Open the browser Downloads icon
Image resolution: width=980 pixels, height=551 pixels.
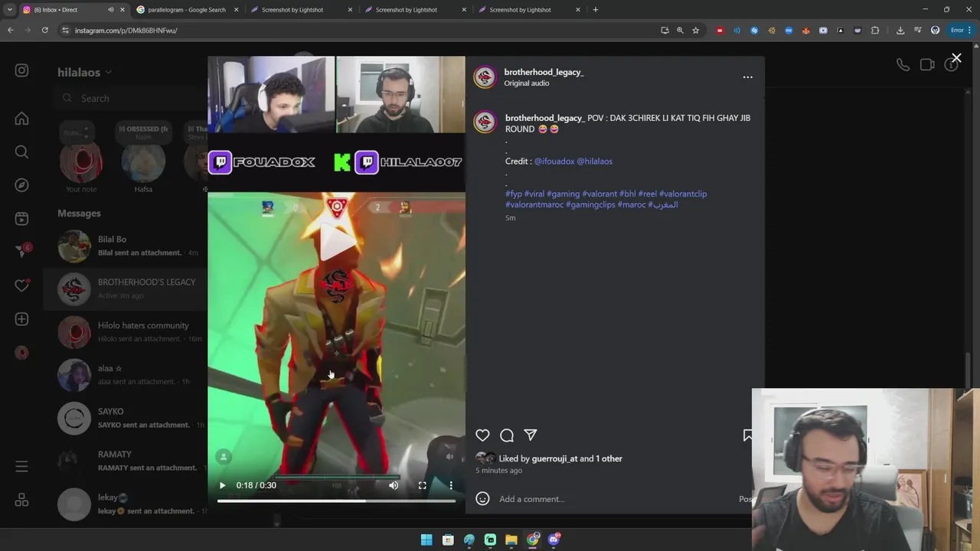tap(900, 30)
